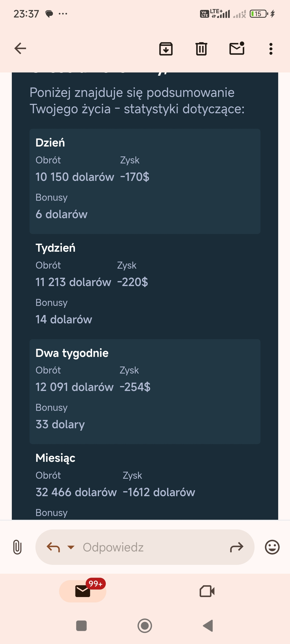Switch to the Mail tab
This screenshot has width=290, height=644.
point(83,591)
